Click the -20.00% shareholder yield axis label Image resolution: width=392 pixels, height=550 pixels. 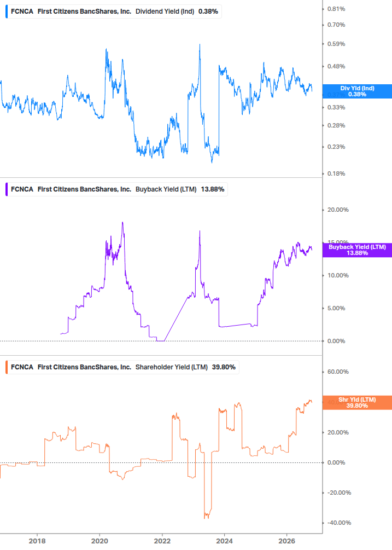pyautogui.click(x=339, y=493)
